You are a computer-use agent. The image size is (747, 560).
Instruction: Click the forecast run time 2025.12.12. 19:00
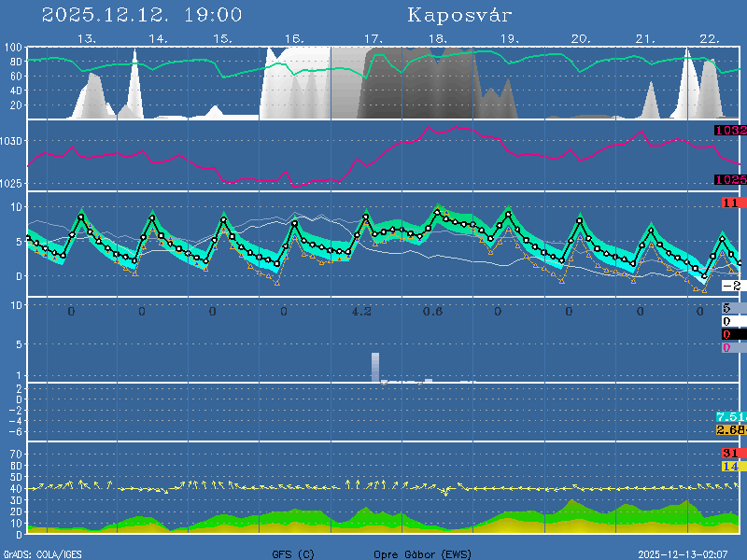tap(142, 15)
